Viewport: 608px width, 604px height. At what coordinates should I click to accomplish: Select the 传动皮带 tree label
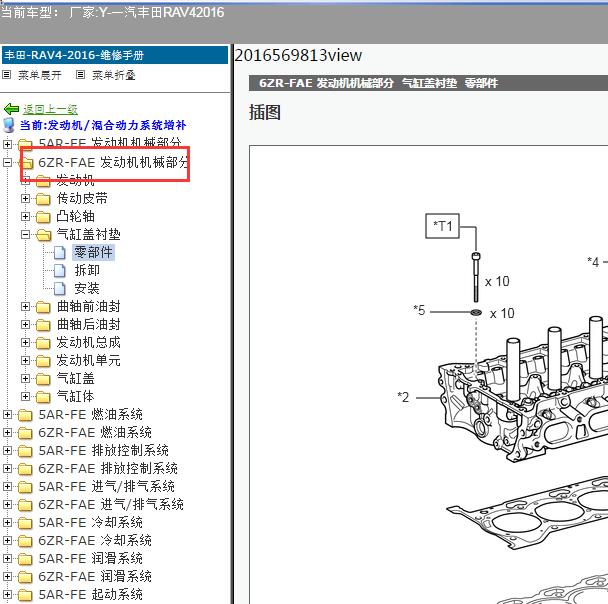click(x=82, y=198)
